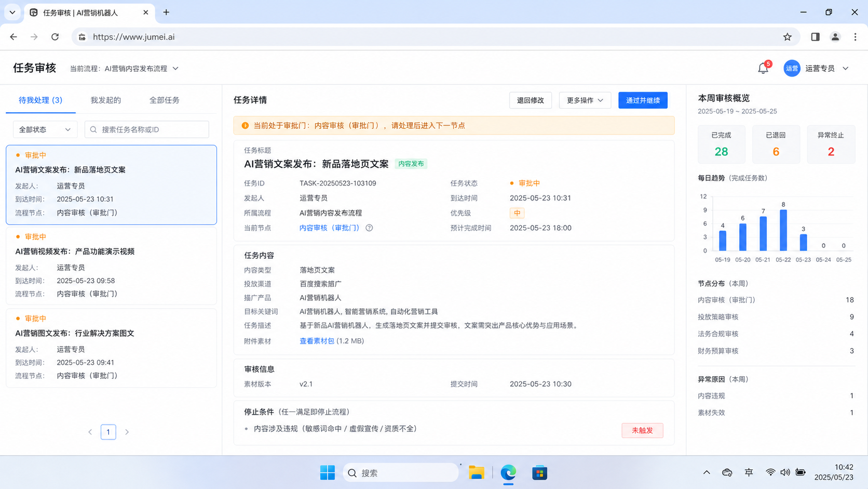
Task: Toggle the browser side panel
Action: (815, 37)
